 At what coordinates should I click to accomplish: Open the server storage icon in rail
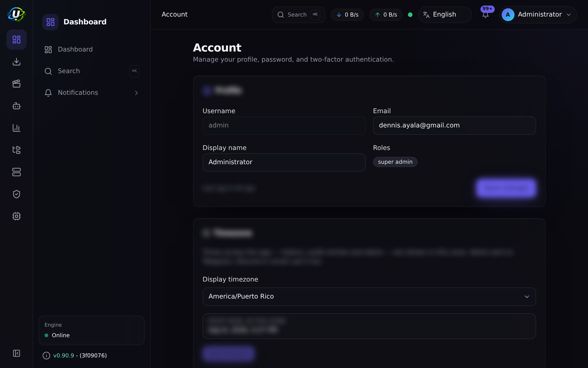(x=17, y=172)
